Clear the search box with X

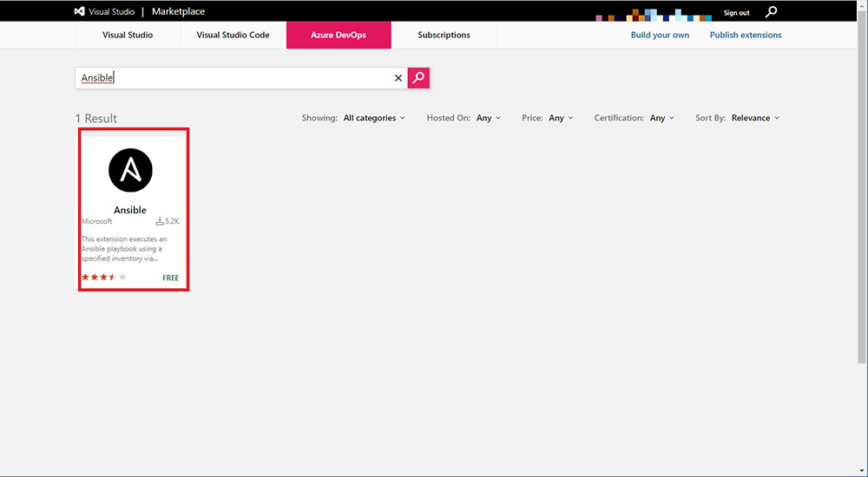(x=398, y=78)
